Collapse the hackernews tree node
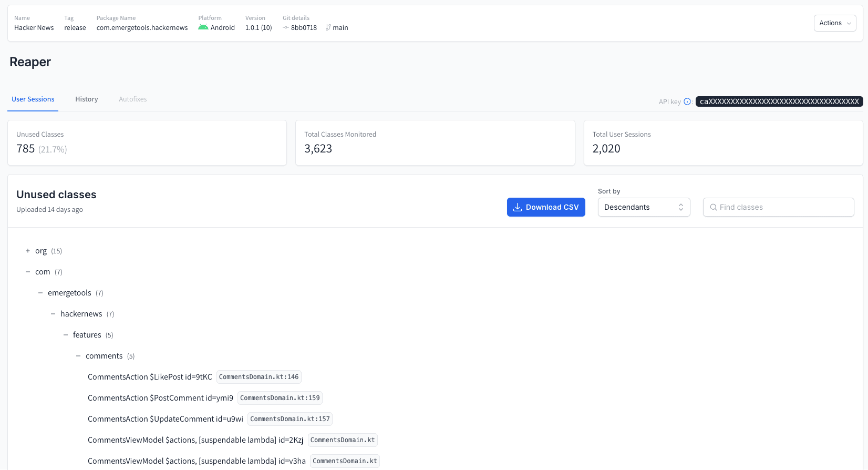Image resolution: width=868 pixels, height=470 pixels. tap(53, 314)
